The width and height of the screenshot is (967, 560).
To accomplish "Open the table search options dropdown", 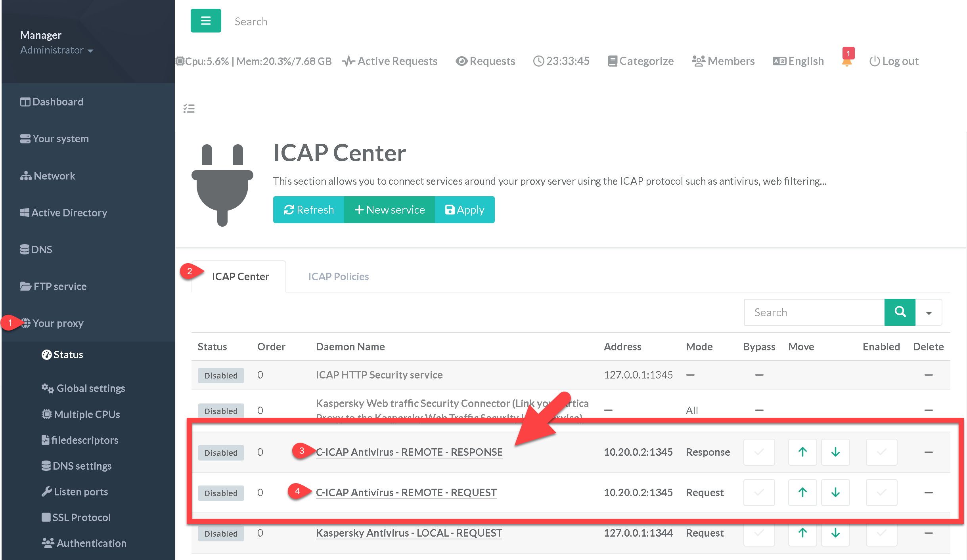I will (x=929, y=312).
